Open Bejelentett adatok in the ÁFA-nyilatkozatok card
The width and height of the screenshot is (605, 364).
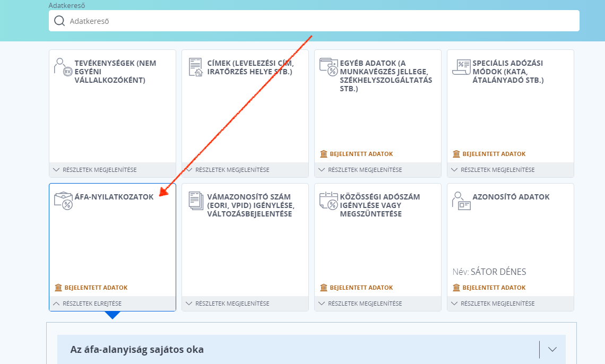91,288
